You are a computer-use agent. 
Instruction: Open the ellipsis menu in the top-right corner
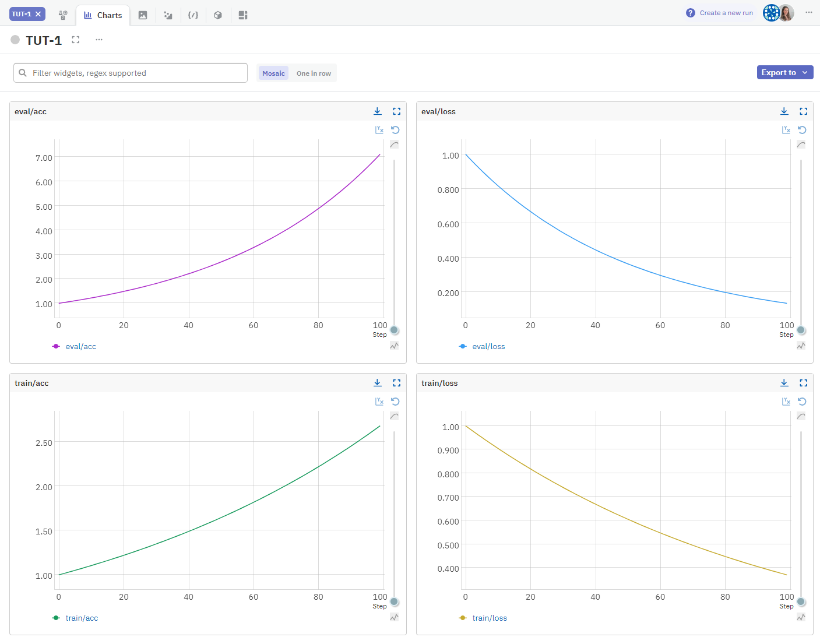pos(809,12)
